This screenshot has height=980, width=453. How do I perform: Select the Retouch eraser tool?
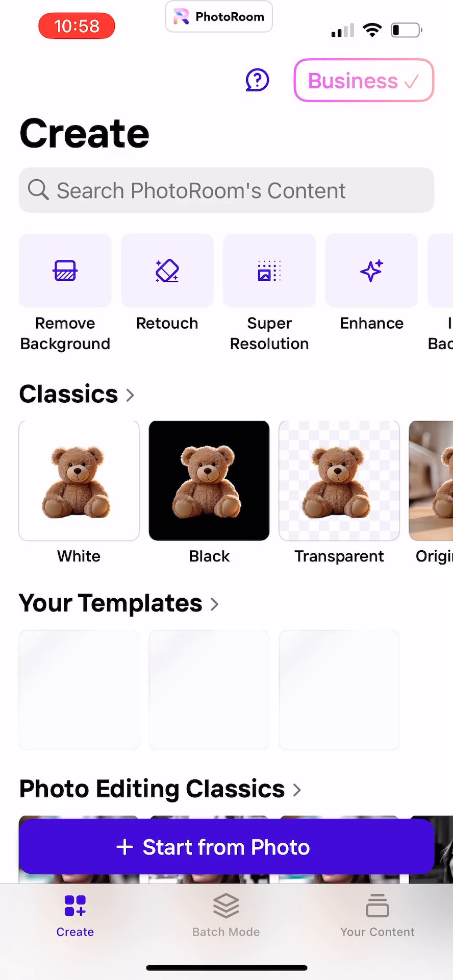167,271
